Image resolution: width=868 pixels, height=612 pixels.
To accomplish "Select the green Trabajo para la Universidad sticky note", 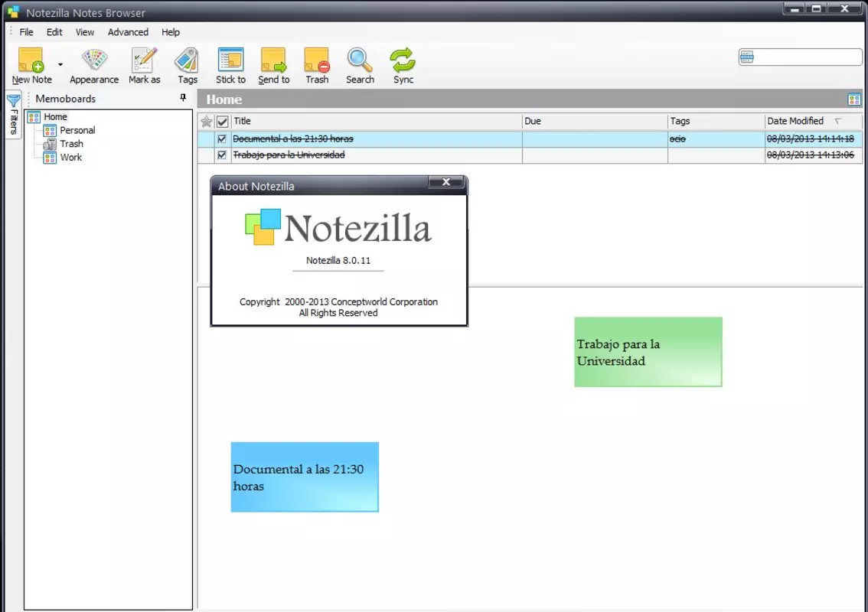I will click(x=648, y=352).
